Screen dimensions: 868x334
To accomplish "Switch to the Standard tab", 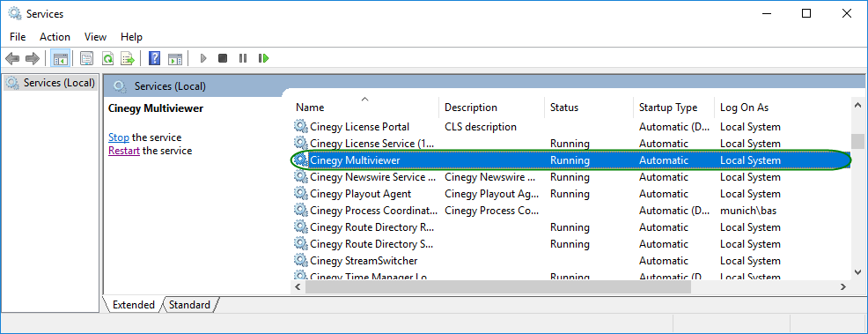I will (x=190, y=305).
